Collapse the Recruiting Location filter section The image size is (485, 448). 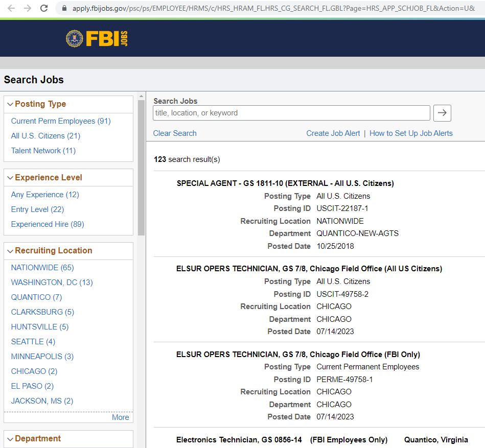click(x=10, y=251)
